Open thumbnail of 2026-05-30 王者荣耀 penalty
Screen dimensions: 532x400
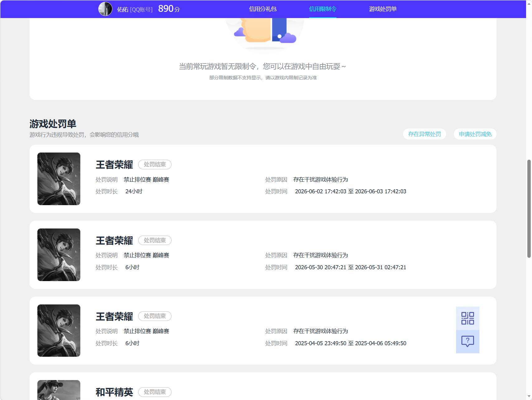click(x=59, y=255)
